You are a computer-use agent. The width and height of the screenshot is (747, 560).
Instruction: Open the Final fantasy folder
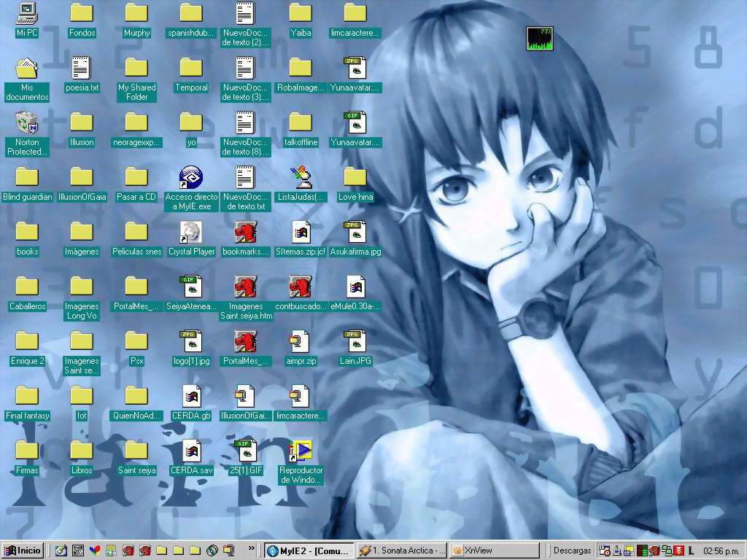coord(27,397)
